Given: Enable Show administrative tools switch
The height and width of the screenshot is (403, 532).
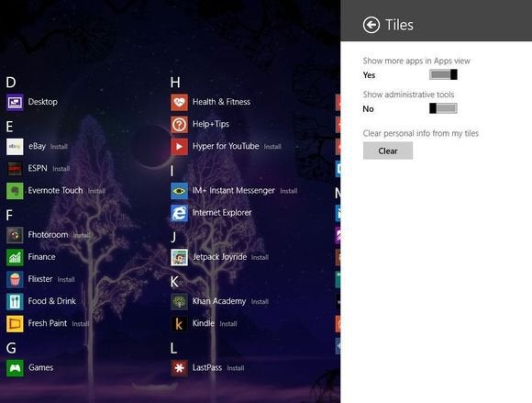Looking at the screenshot, I should point(443,108).
